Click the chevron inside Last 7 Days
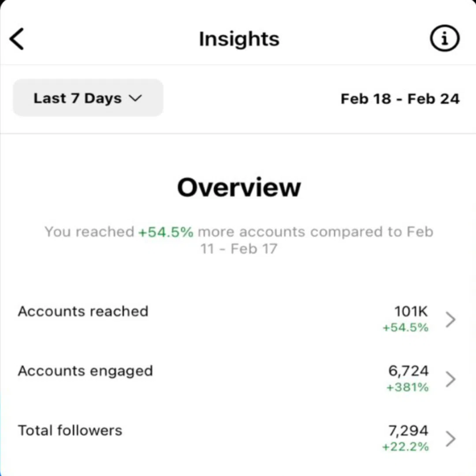Image resolution: width=476 pixels, height=476 pixels. pos(135,98)
